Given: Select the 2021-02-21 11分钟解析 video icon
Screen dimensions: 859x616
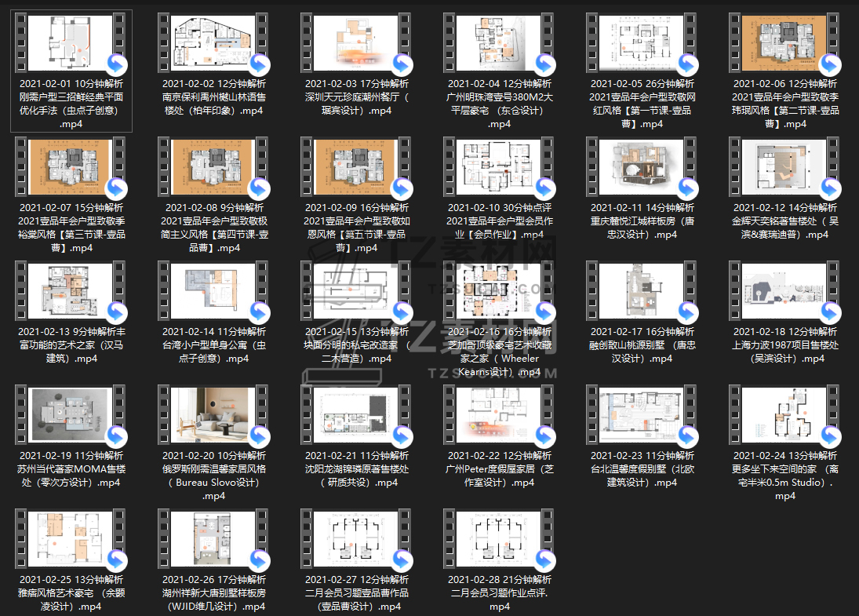Looking at the screenshot, I should tap(356, 414).
